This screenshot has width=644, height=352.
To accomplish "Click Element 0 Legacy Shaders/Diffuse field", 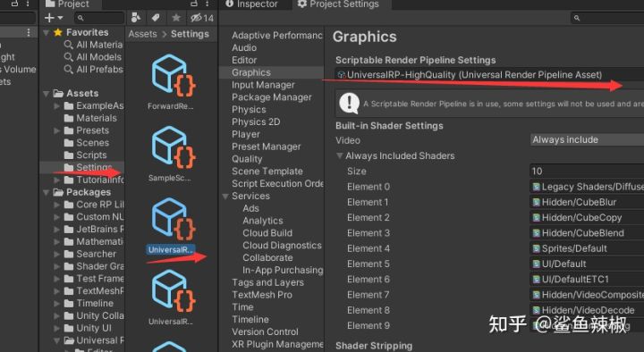I will click(x=587, y=187).
